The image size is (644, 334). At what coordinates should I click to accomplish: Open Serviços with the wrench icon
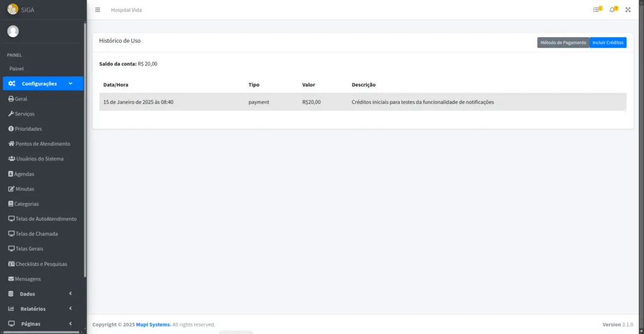(21, 114)
